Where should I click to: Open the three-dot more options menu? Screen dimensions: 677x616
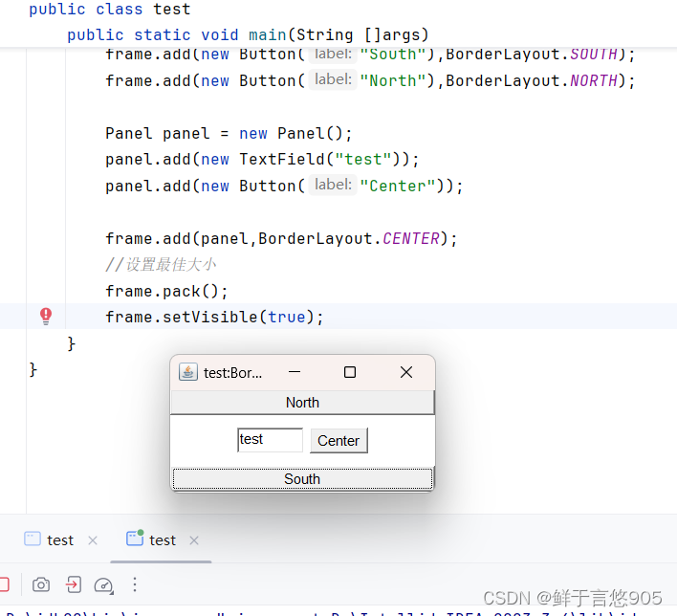click(x=135, y=584)
